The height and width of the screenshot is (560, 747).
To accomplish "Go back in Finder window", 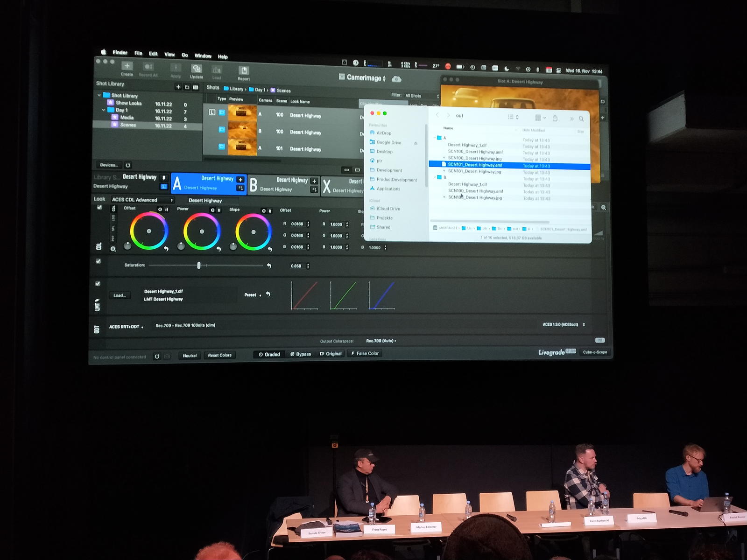I will (437, 115).
